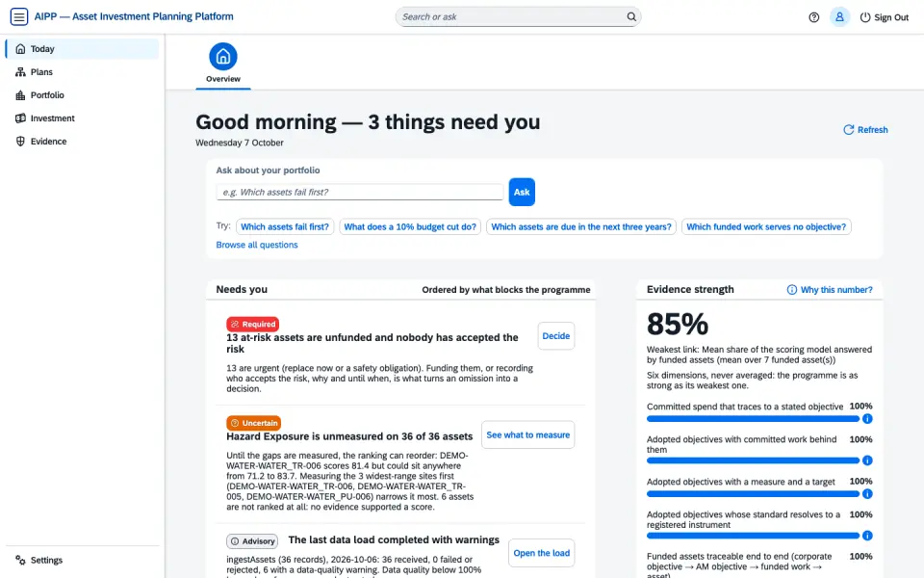Screen dimensions: 924x578
Task: Click the Sign Out power icon
Action: click(865, 17)
